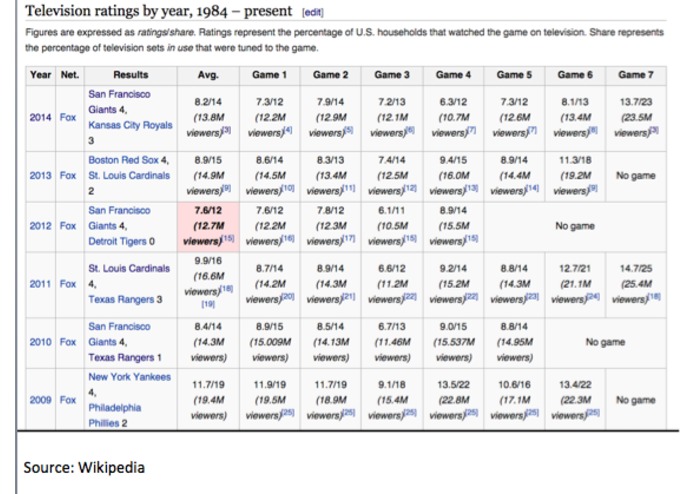Click the 2009 row No game cell
Viewport: 695px width, 494px height.
click(x=636, y=400)
